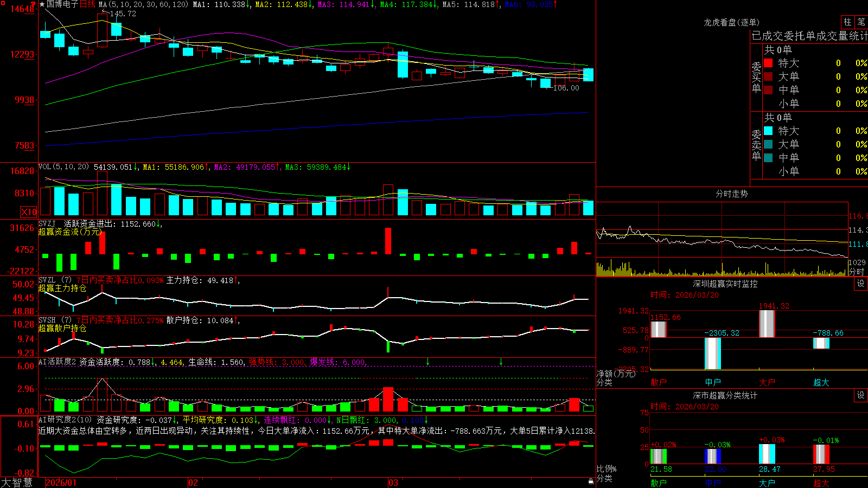Image resolution: width=868 pixels, height=488 pixels.
Task: Click the intraday 分时走势 mini chart
Action: tap(722, 239)
